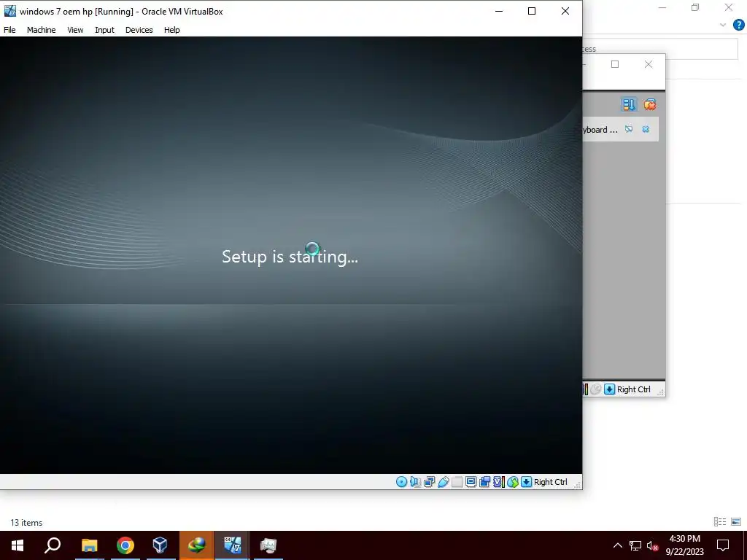
Task: Switch File Explorer to large icons view
Action: coord(736,522)
